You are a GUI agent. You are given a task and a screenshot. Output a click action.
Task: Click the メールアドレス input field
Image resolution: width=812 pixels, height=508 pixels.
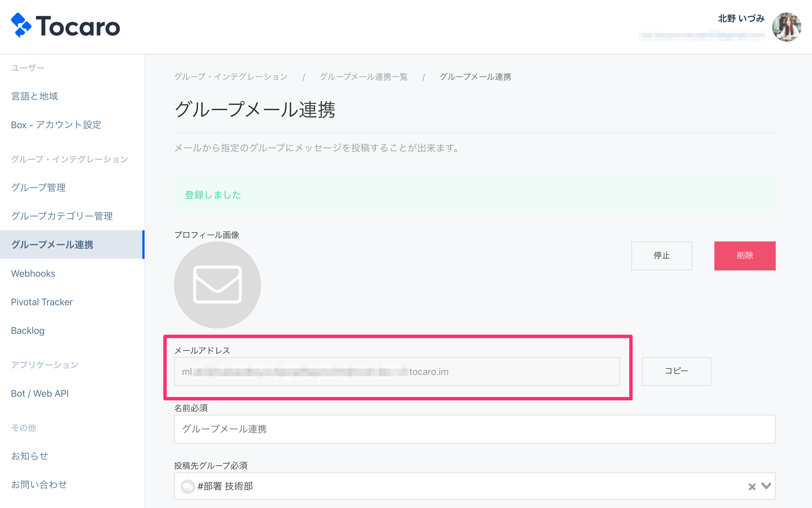pos(397,372)
